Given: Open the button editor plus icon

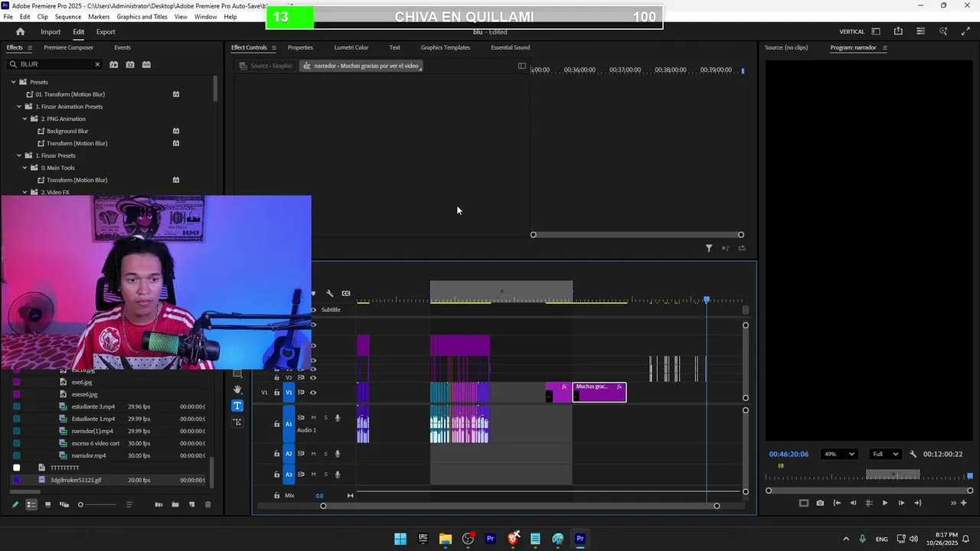Looking at the screenshot, I should (x=964, y=503).
